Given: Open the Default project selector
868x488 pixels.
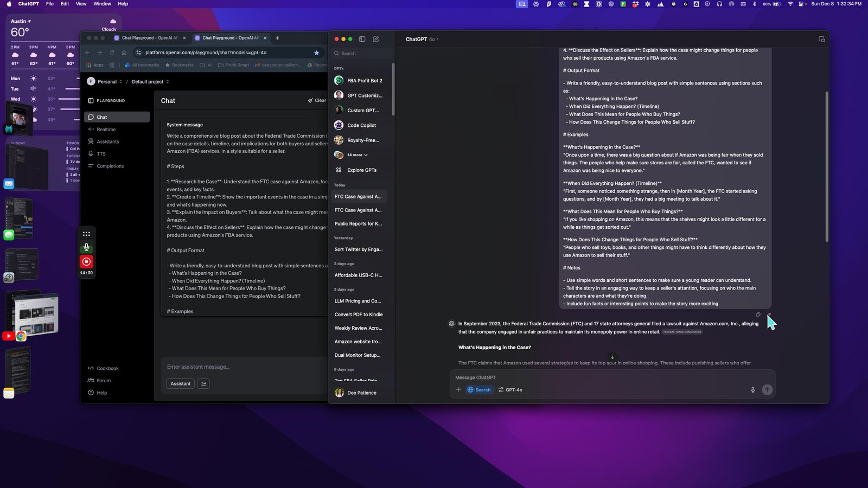Looking at the screenshot, I should 150,82.
